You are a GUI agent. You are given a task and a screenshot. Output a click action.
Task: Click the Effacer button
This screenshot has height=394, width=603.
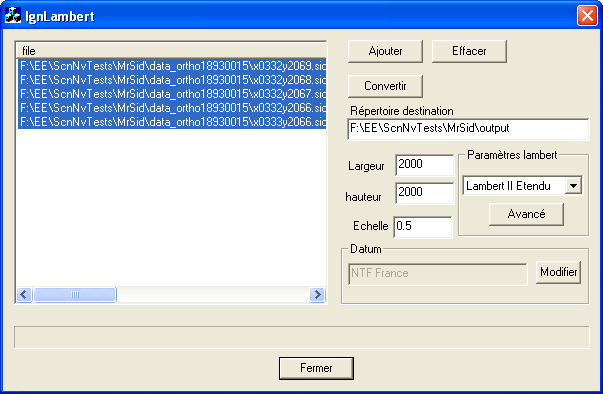tap(469, 51)
